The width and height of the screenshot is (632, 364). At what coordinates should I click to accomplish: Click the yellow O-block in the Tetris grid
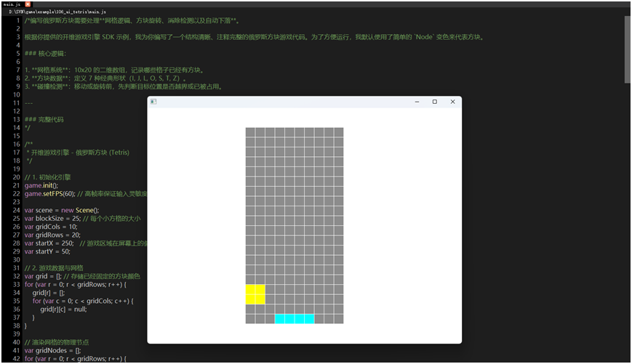point(255,294)
